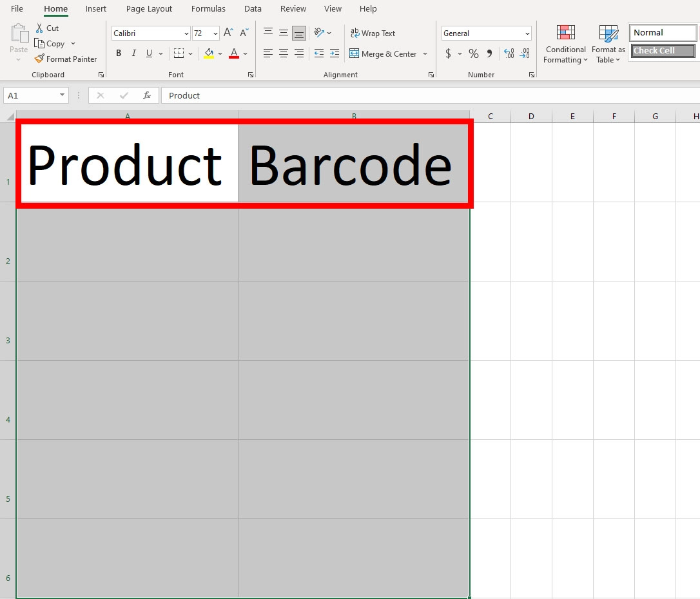Viewport: 700px width, 599px height.
Task: Click the Increase Font Size icon
Action: [228, 32]
